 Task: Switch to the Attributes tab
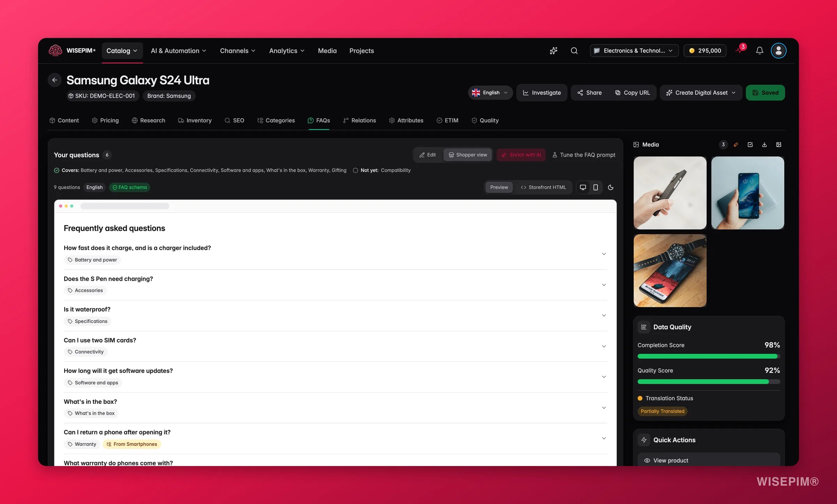pyautogui.click(x=406, y=120)
